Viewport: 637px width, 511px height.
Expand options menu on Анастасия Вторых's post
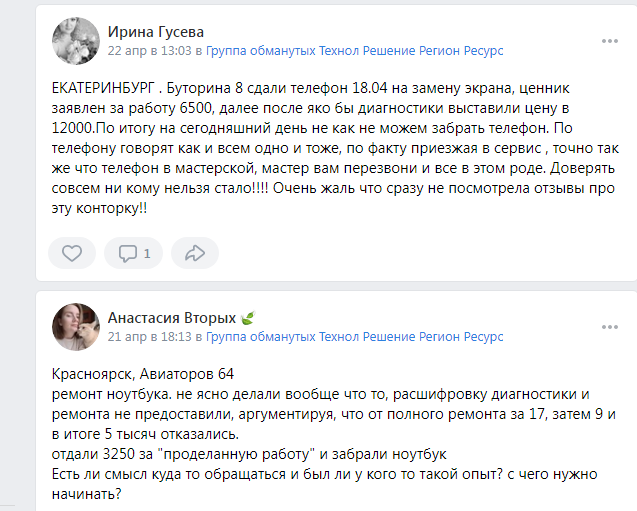pyautogui.click(x=609, y=327)
